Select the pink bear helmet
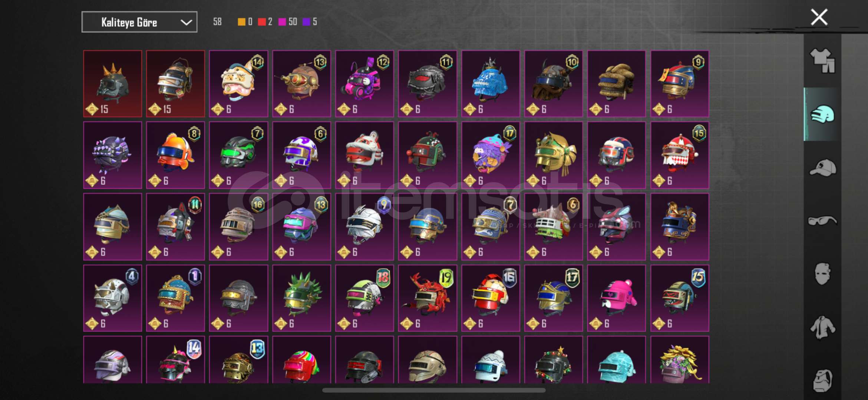Screen dimensions: 868x400 coord(617,298)
